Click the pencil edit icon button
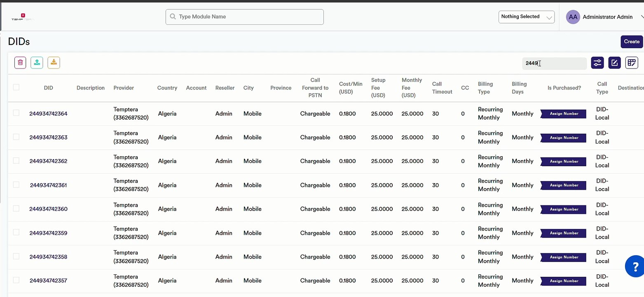 tap(614, 63)
